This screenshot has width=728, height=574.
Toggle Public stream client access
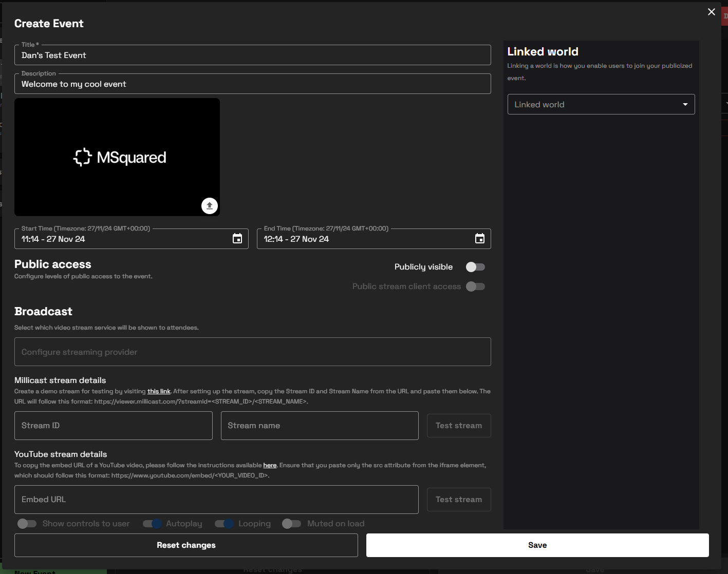click(475, 286)
